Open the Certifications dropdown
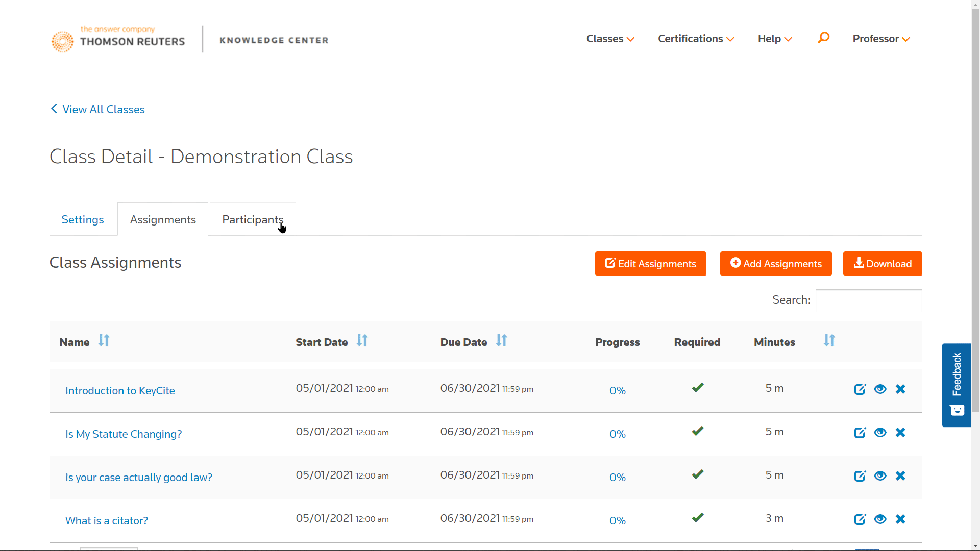Viewport: 980px width, 551px height. point(696,39)
